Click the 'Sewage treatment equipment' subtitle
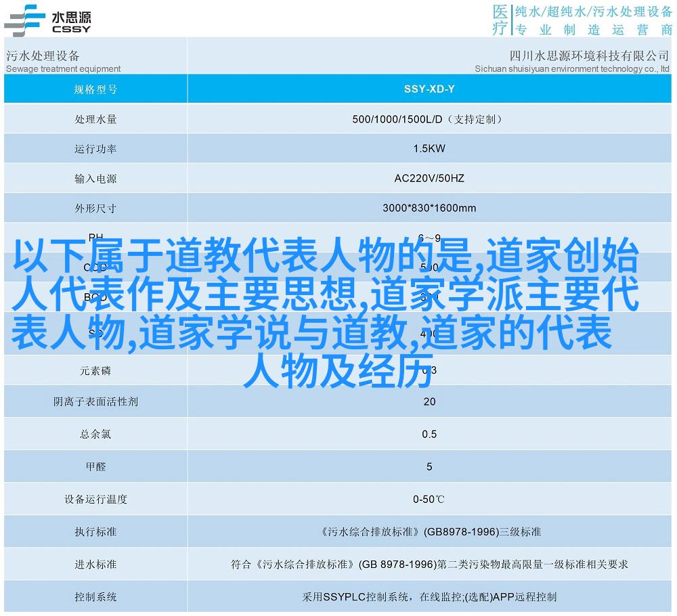The width and height of the screenshot is (677, 616). [64, 68]
